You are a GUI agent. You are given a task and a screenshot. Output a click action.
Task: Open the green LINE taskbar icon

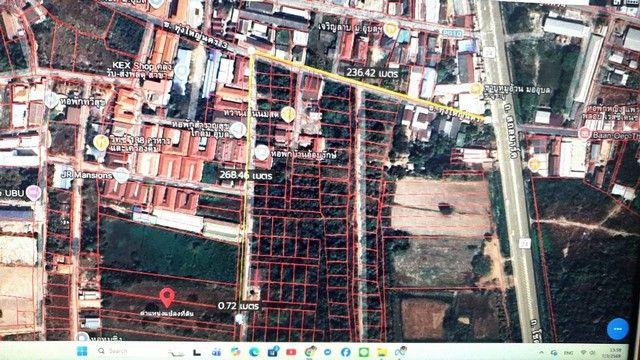pyautogui.click(x=364, y=352)
